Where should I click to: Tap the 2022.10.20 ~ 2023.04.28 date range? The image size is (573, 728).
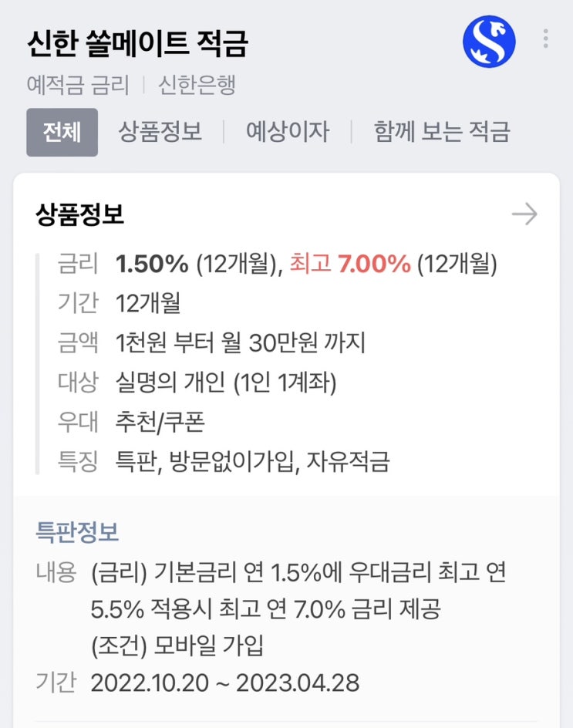coord(224,682)
